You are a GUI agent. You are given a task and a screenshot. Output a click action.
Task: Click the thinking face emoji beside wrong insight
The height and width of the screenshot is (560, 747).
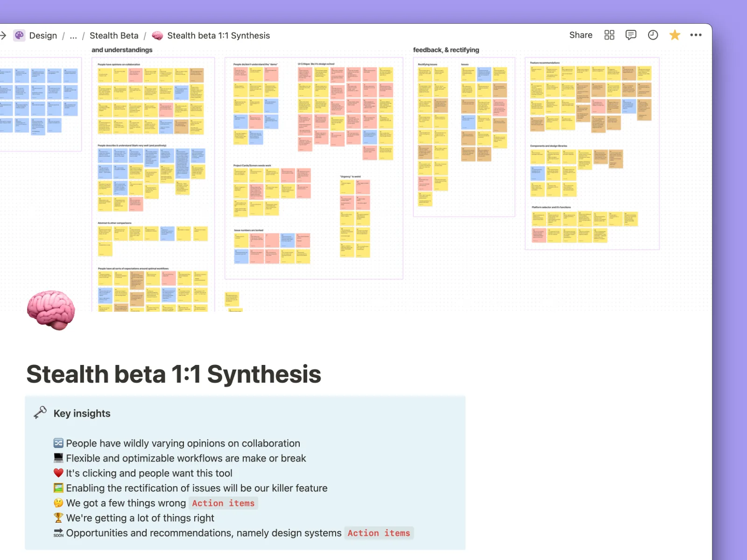(x=58, y=503)
